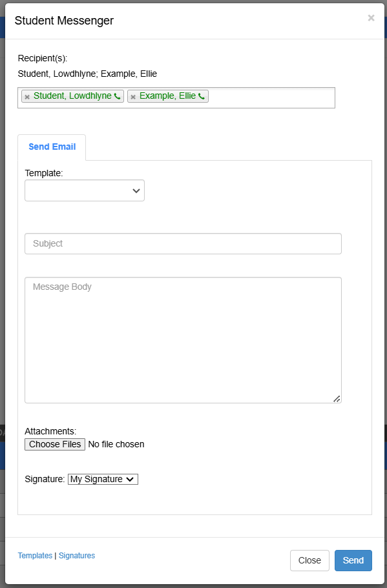Dismiss the Student Messenger dialog with the X
This screenshot has height=588, width=387.
point(371,18)
